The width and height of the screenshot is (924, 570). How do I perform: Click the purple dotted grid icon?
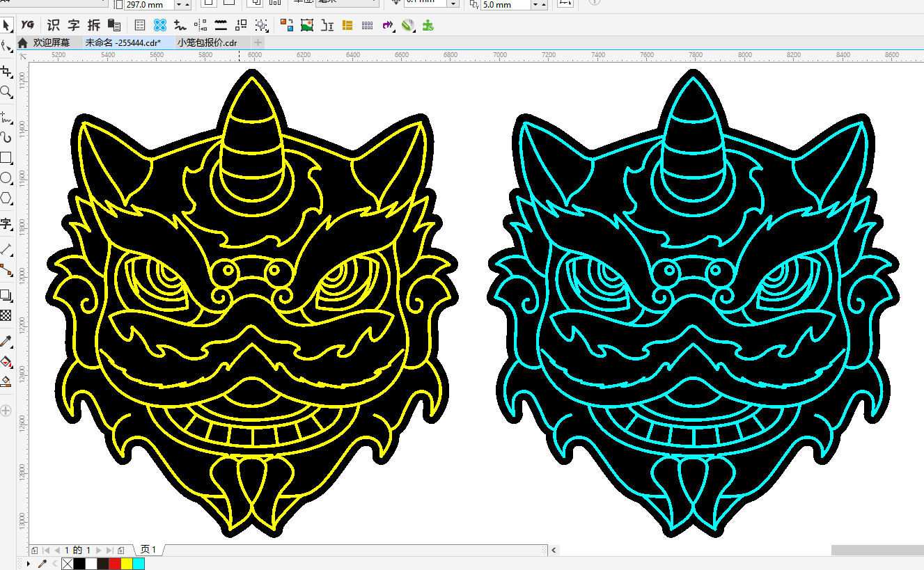click(x=368, y=25)
